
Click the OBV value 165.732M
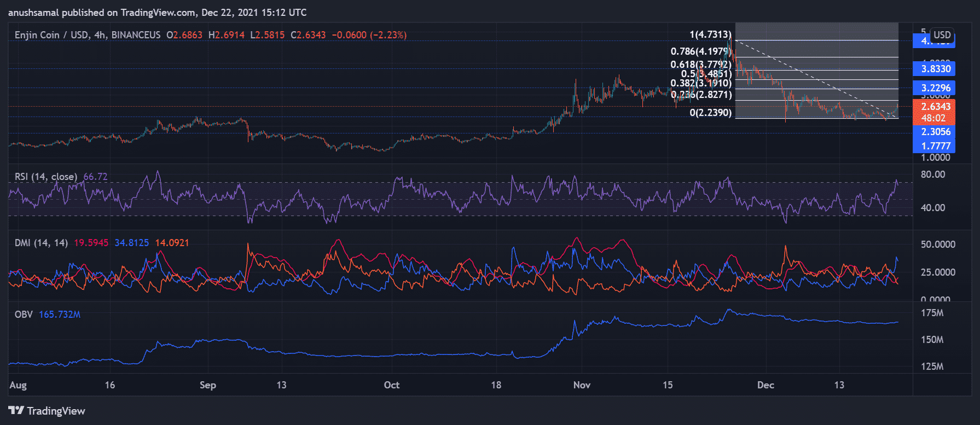tap(60, 315)
